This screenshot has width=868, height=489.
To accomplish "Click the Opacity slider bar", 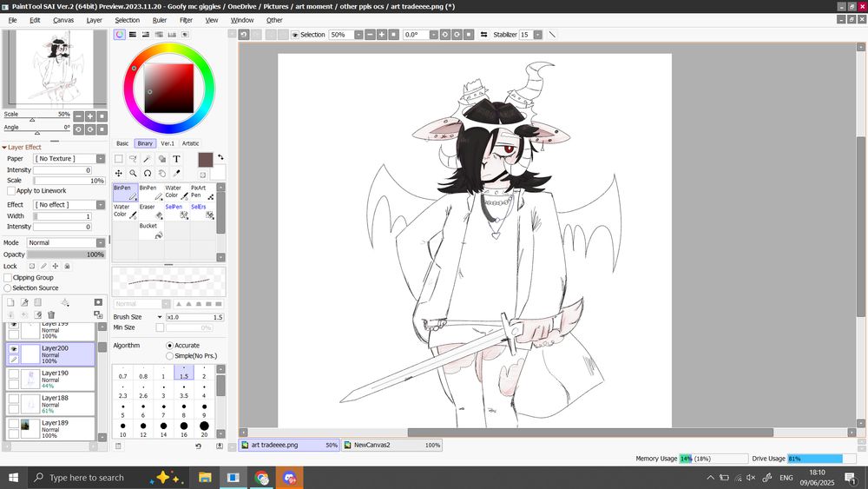I will pos(67,254).
